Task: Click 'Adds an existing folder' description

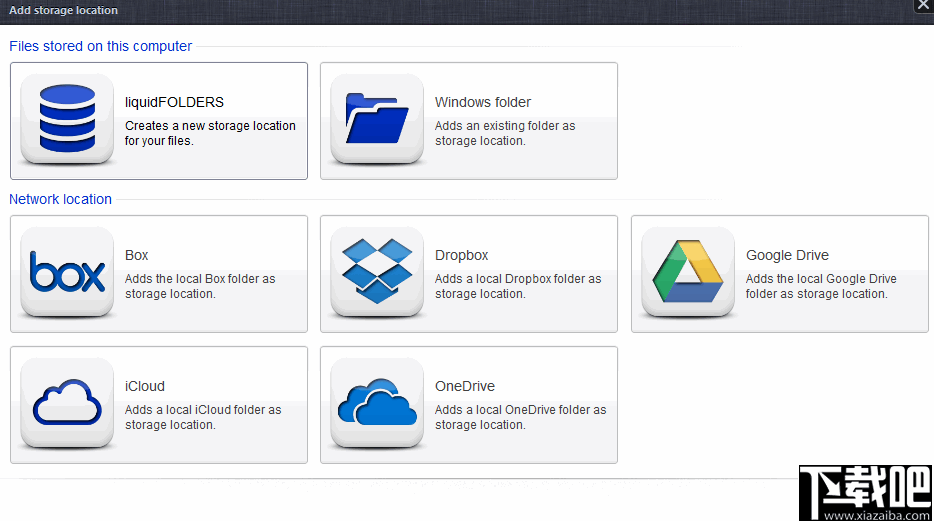Action: tap(505, 133)
